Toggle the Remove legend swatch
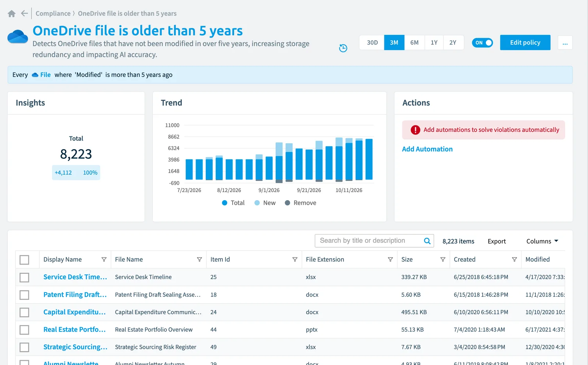 click(x=287, y=203)
